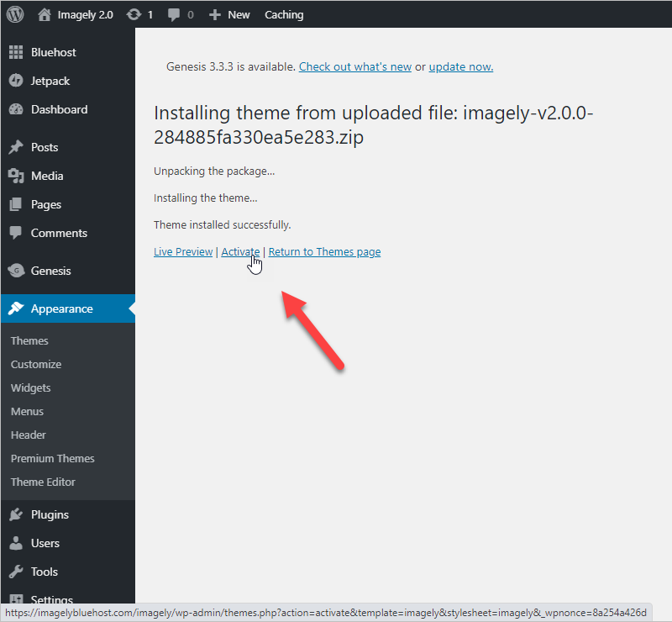672x622 pixels.
Task: Select the Appearance menu
Action: pyautogui.click(x=61, y=308)
